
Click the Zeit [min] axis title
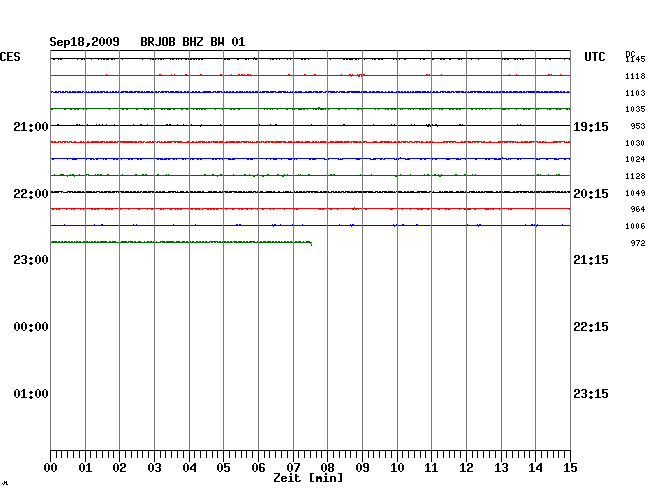point(308,478)
